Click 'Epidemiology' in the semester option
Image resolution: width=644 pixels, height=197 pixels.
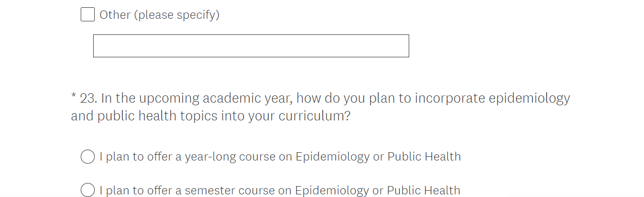pyautogui.click(x=332, y=191)
